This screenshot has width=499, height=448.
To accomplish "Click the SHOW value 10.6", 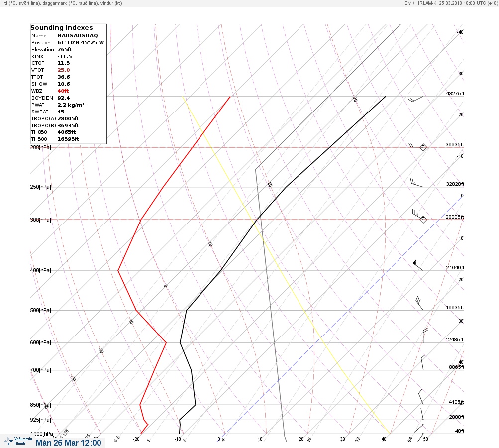I will pos(63,84).
